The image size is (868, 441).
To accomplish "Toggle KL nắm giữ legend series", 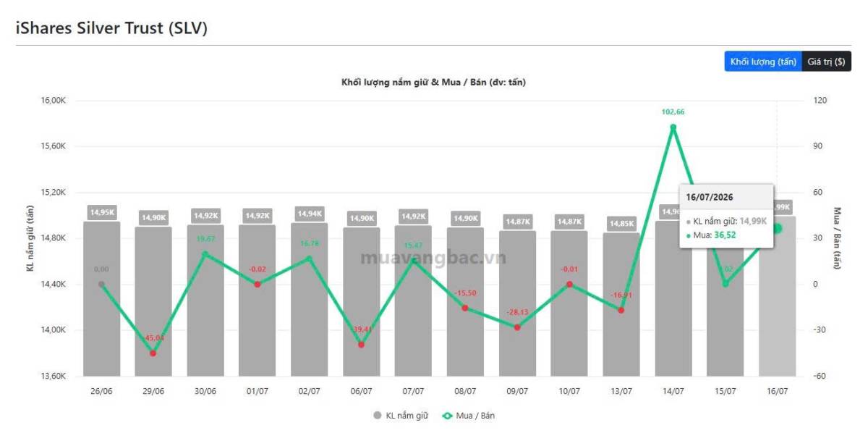I will tap(401, 416).
